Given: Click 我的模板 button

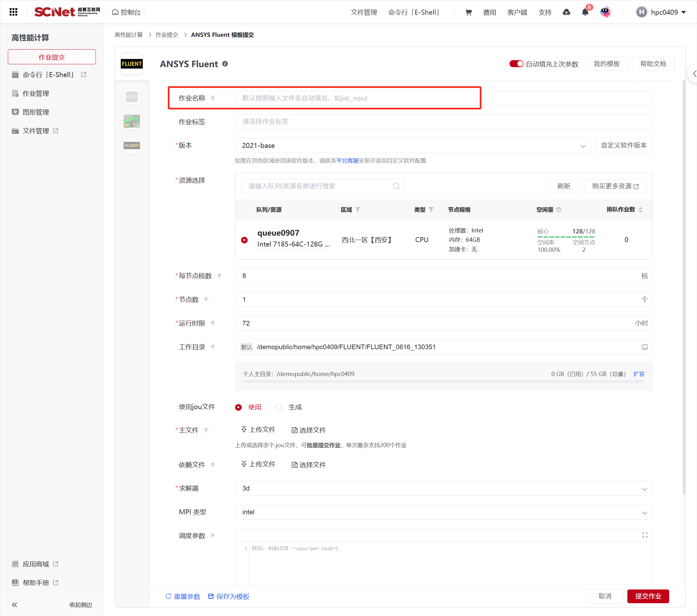Looking at the screenshot, I should pos(607,64).
